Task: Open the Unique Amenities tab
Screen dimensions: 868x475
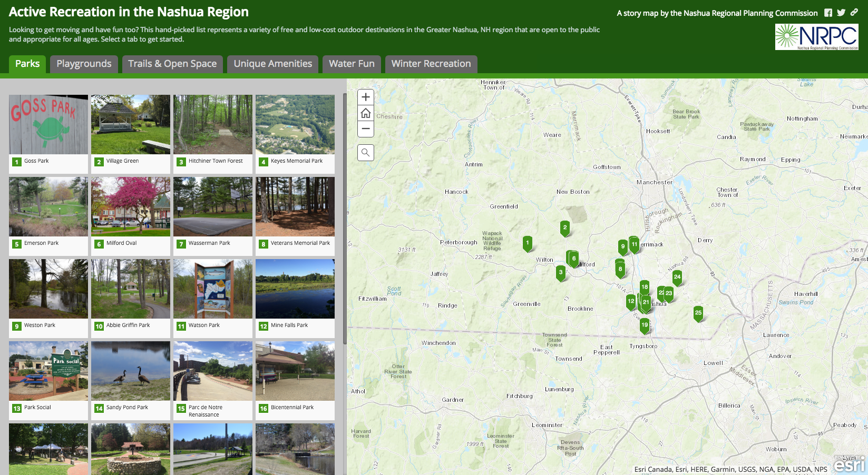Action: 273,64
